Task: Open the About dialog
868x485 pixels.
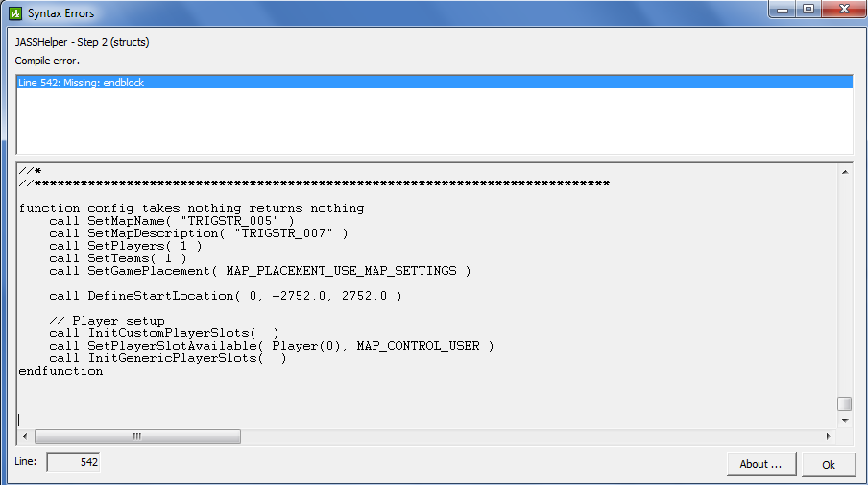Action: click(761, 464)
